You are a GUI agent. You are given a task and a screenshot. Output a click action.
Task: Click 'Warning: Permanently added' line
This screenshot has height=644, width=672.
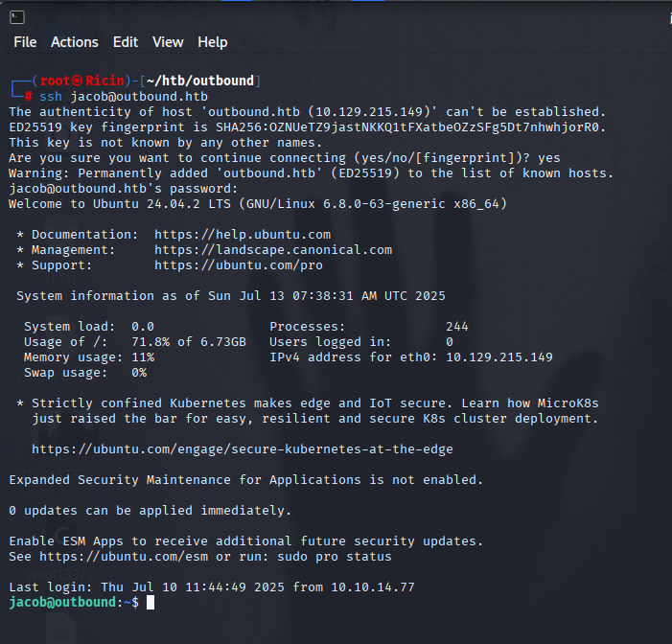312,173
